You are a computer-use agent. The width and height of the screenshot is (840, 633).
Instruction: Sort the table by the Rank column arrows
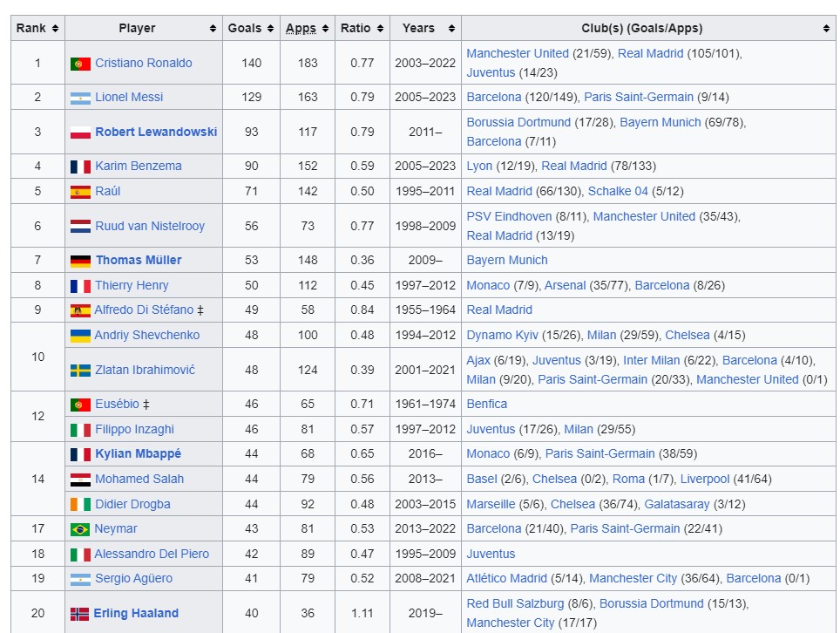(x=55, y=29)
